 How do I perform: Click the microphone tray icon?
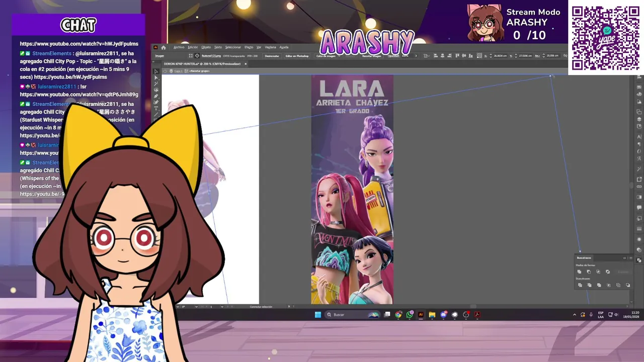pyautogui.click(x=591, y=315)
